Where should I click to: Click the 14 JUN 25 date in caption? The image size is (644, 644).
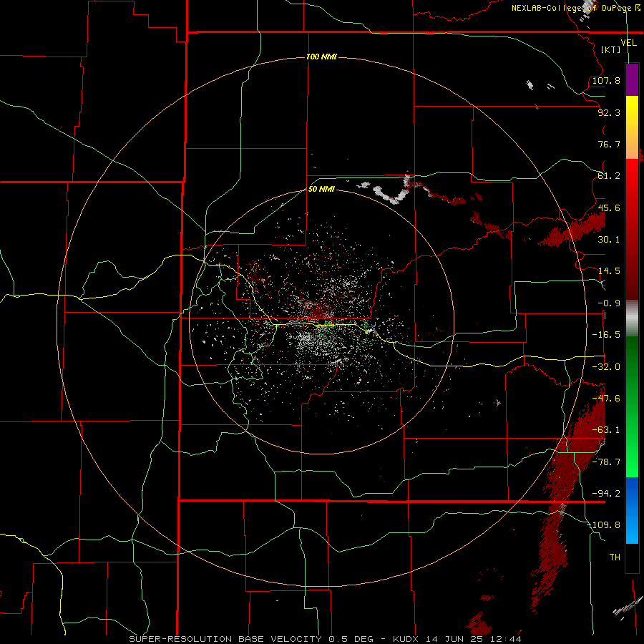pyautogui.click(x=454, y=639)
